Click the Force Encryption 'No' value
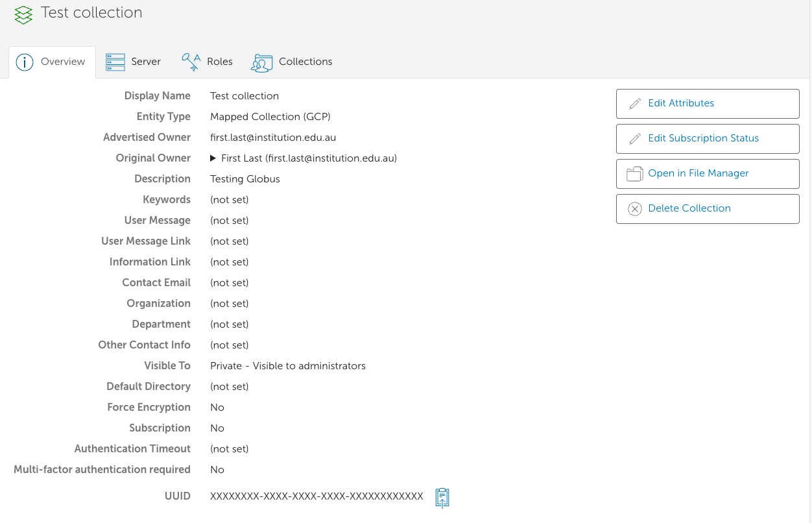The image size is (812, 523). (217, 407)
